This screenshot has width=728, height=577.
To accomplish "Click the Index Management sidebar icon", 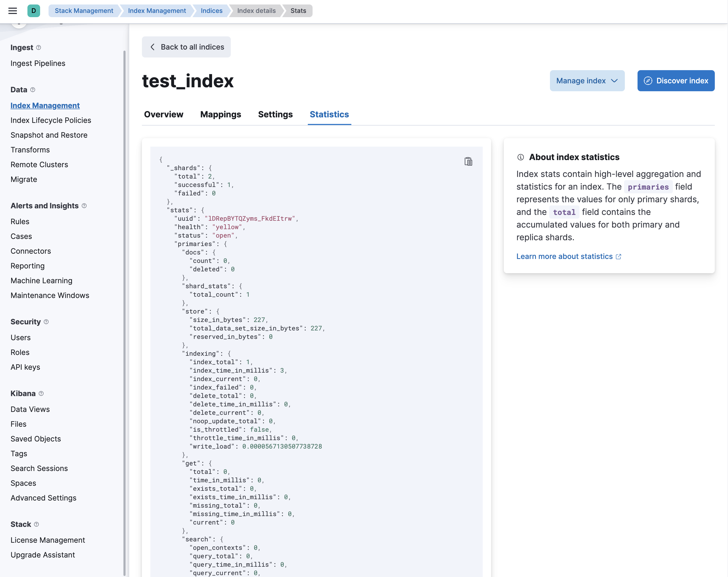I will tap(45, 105).
